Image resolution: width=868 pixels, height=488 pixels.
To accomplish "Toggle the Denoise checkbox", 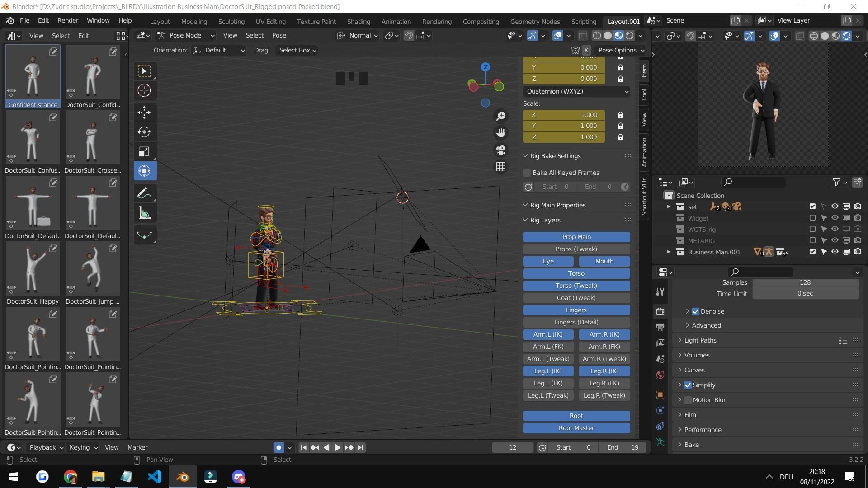I will pyautogui.click(x=695, y=311).
